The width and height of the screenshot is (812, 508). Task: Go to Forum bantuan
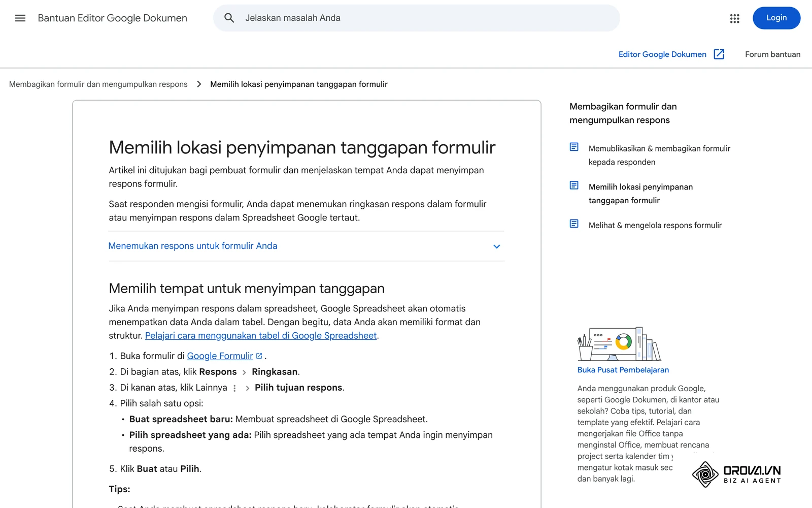[x=772, y=54]
